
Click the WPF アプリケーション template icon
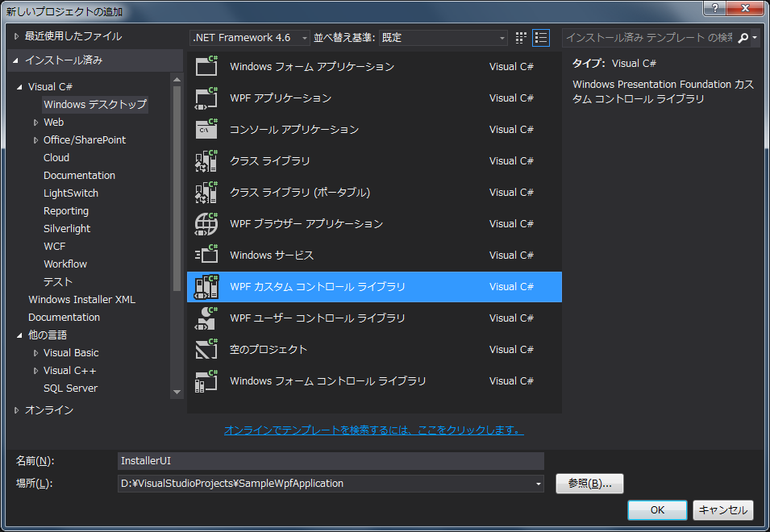pyautogui.click(x=206, y=98)
